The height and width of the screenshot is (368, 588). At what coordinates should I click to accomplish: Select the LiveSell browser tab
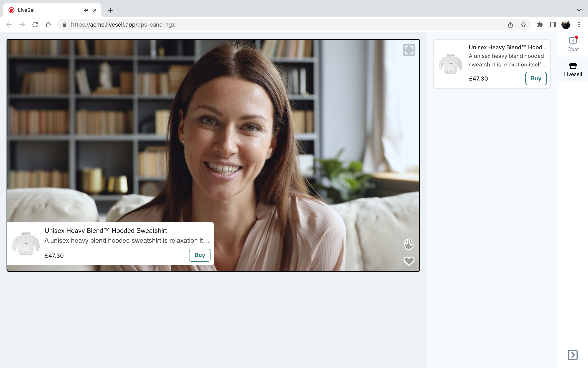click(52, 10)
